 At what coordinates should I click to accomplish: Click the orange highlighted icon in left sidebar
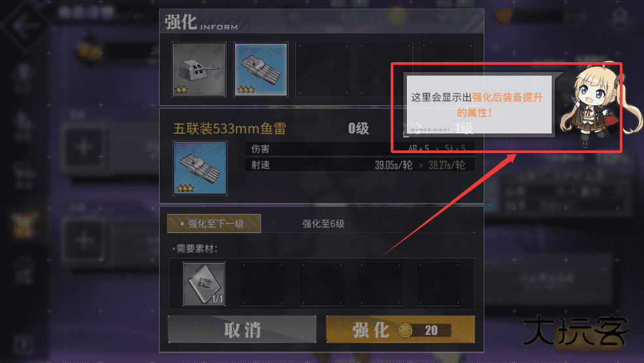point(24,224)
